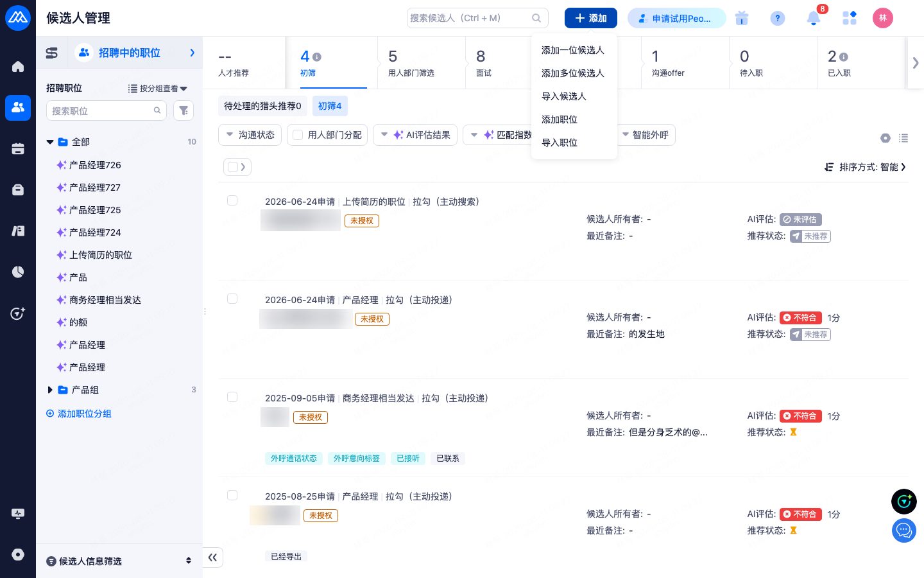Open the home icon in left sidebar
Image resolution: width=924 pixels, height=578 pixels.
[x=18, y=66]
